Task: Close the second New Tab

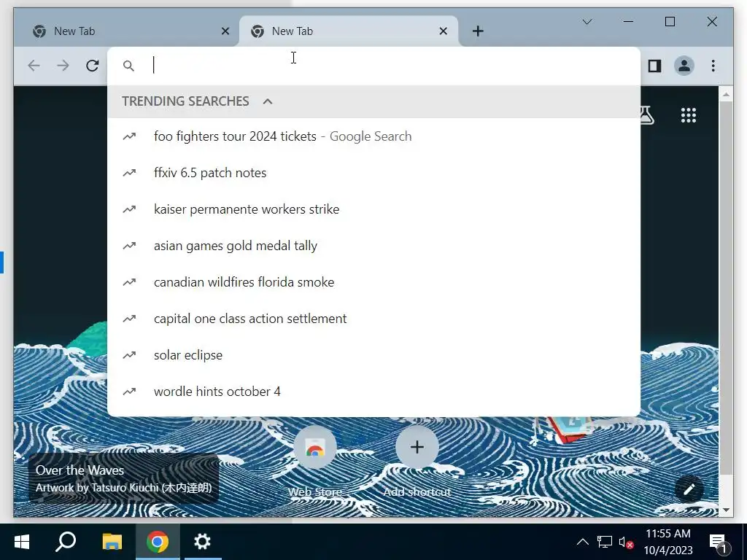Action: [443, 31]
